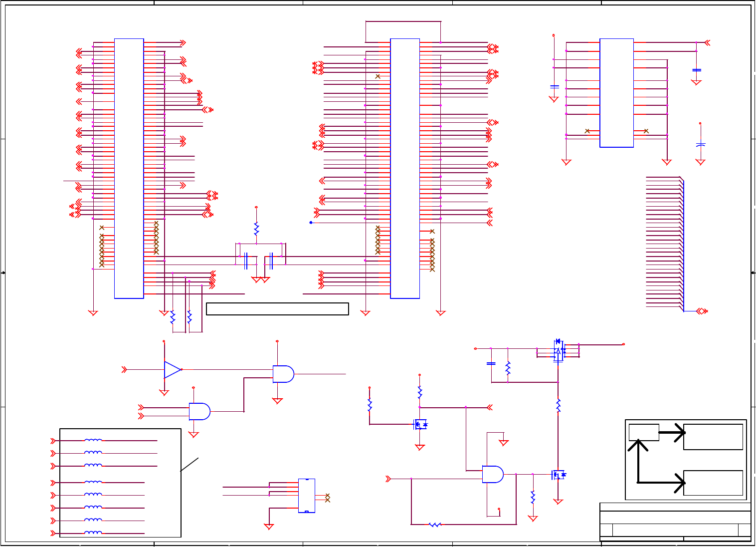
Task: Click the vertical resistor below the power transistor
Action: coord(559,405)
